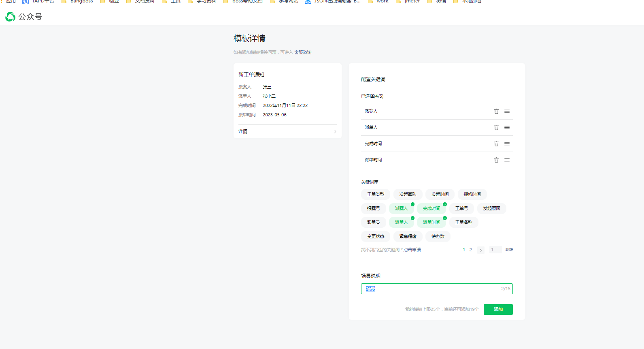
Task: Click the green 添加 button
Action: pyautogui.click(x=498, y=309)
